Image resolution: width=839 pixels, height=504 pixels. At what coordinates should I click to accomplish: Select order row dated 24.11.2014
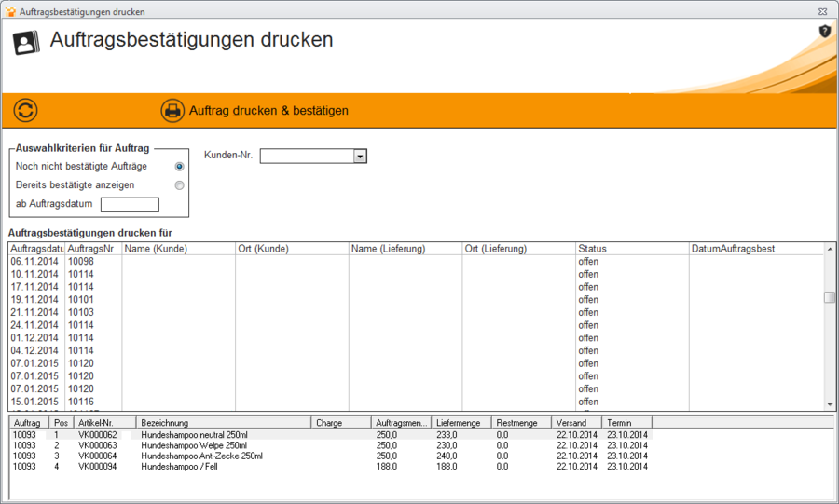coord(416,325)
